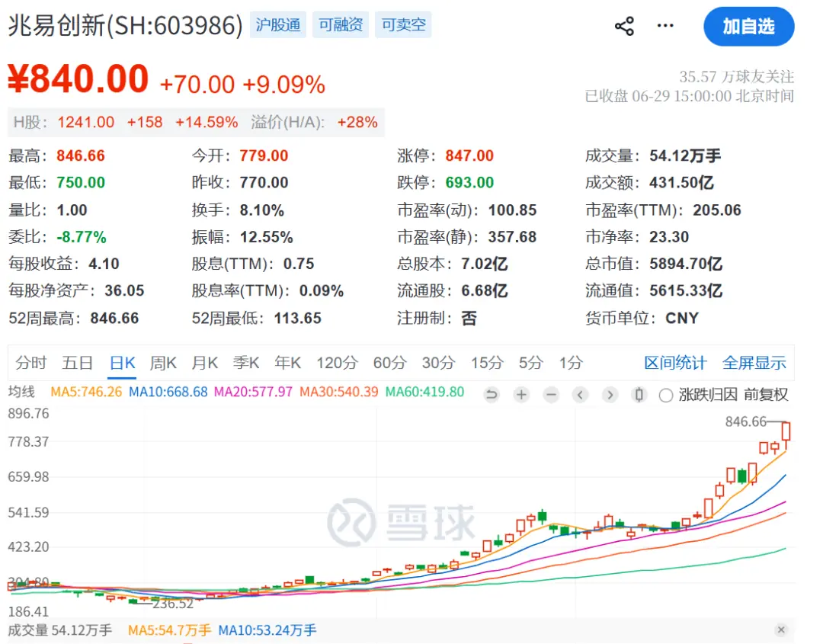Click the MA30:540.39 indicator
Viewport: 823px width, 644px height.
pyautogui.click(x=339, y=392)
